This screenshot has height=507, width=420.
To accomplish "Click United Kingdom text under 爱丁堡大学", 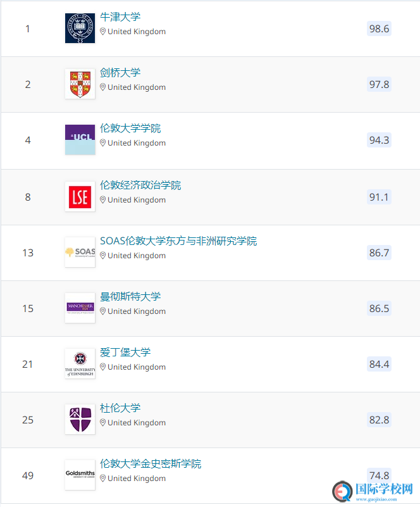I will pos(137,366).
